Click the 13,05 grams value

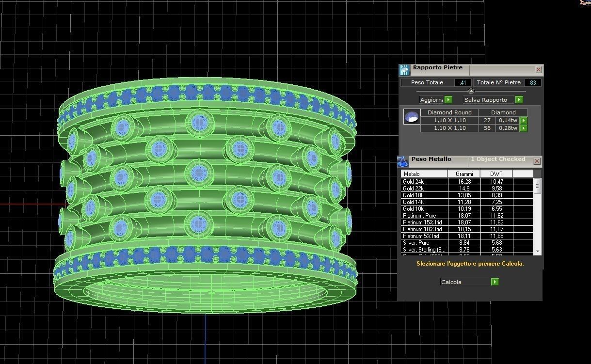tap(464, 195)
